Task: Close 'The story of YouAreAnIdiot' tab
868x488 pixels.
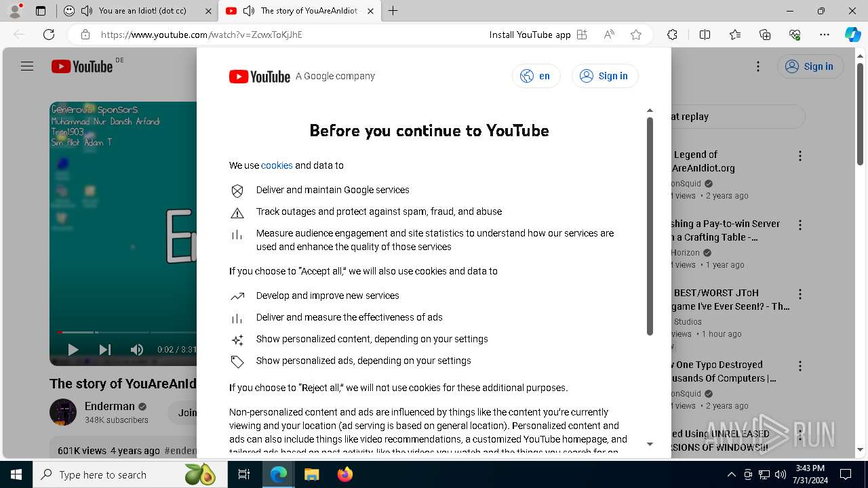Action: 370,11
